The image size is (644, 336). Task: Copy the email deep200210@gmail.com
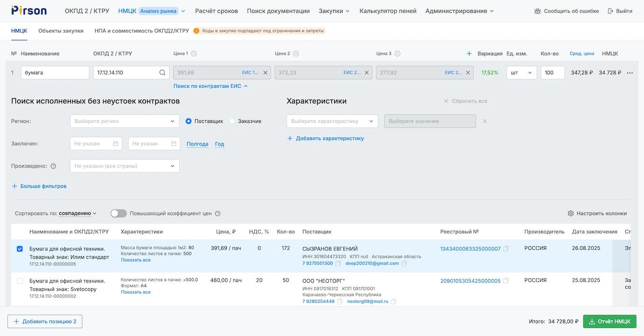point(404,264)
